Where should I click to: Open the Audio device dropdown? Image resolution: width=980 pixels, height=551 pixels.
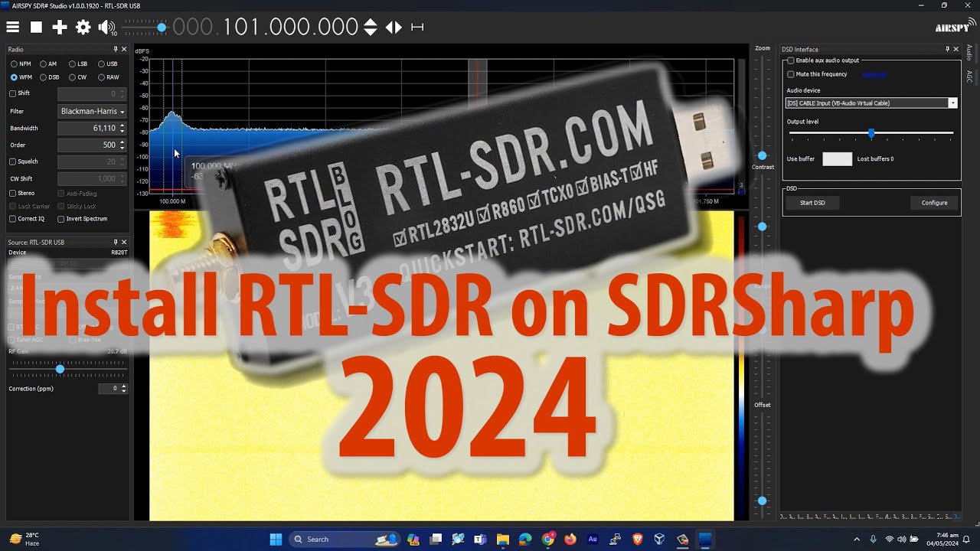871,103
